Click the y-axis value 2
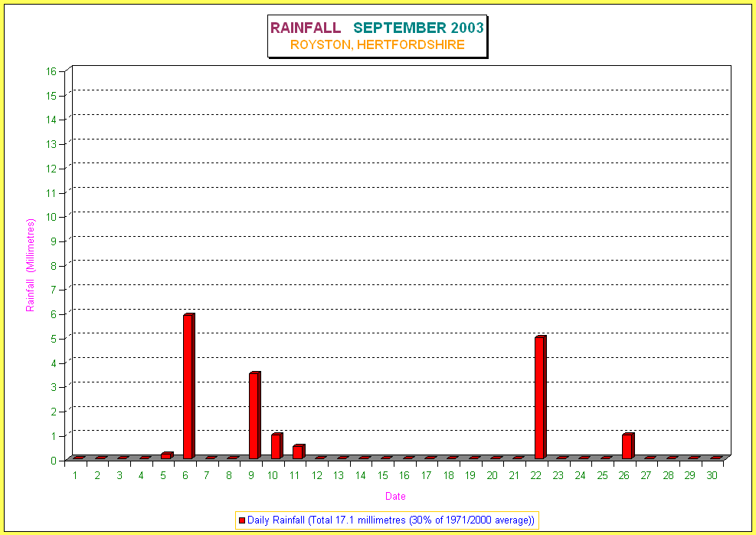 pos(54,412)
